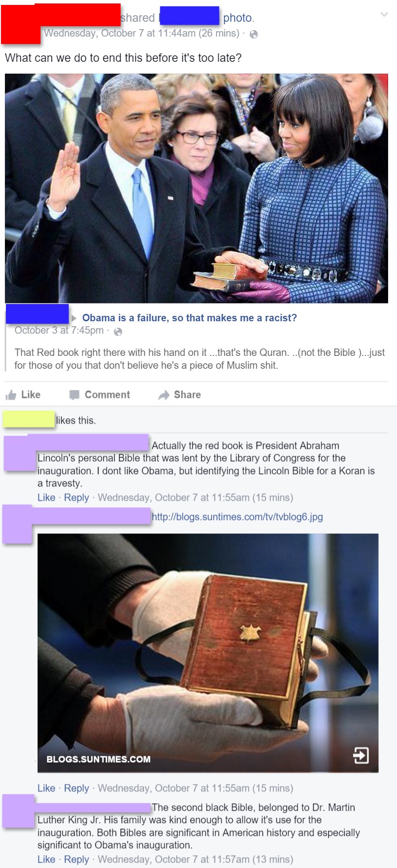Click the thumbs-up Like icon under the post
Screen dimensions: 397x868
click(x=11, y=394)
